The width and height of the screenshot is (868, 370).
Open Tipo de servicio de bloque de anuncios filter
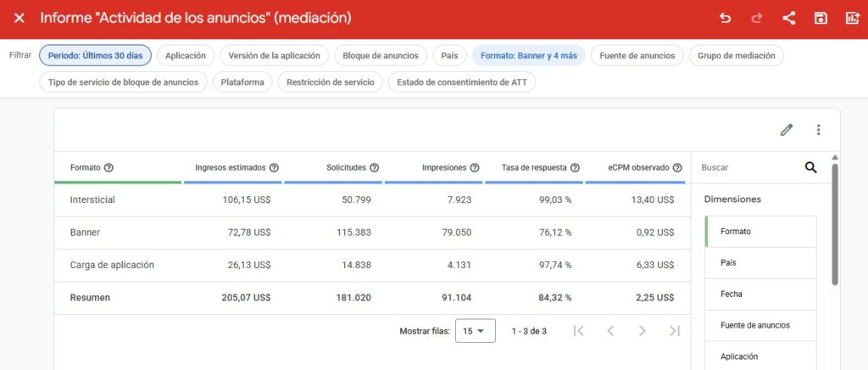point(123,82)
